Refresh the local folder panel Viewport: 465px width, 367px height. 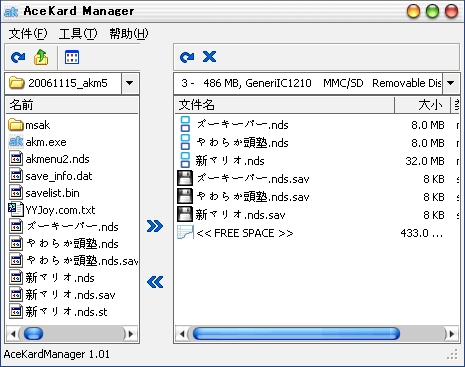pos(18,57)
